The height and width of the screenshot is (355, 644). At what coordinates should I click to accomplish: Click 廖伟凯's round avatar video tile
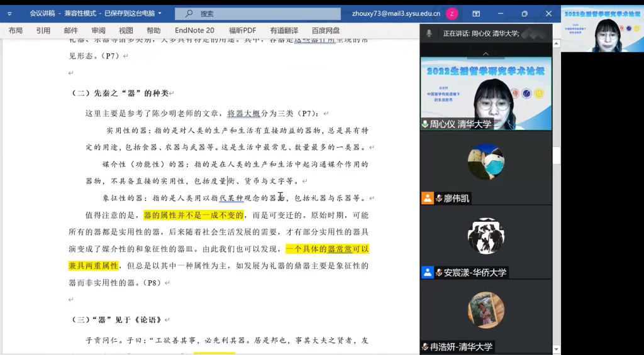(x=486, y=161)
